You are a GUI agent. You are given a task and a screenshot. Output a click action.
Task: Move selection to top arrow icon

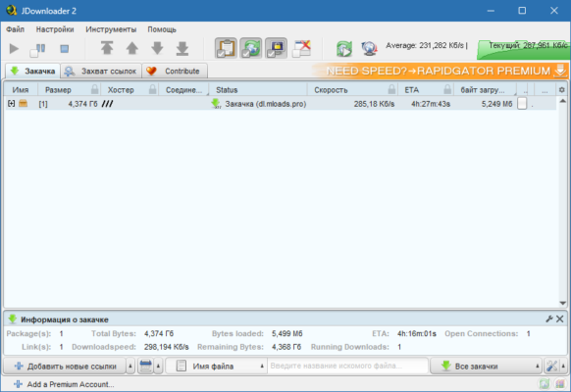[x=107, y=48]
